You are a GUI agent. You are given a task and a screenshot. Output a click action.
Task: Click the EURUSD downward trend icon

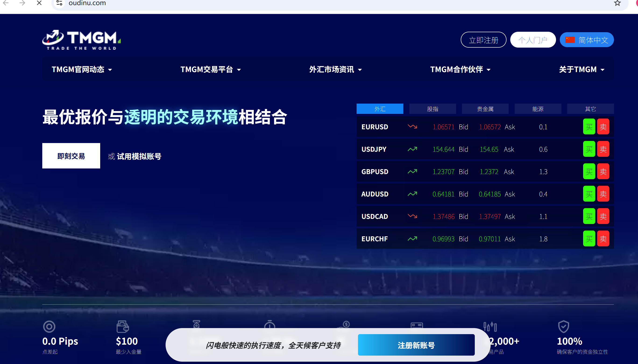(x=412, y=126)
